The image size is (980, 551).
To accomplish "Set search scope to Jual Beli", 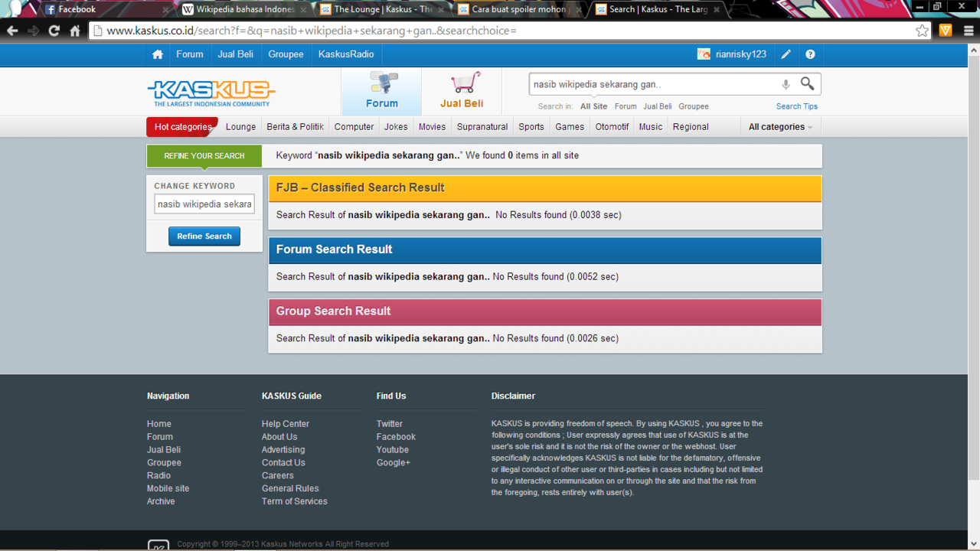I will (x=657, y=106).
